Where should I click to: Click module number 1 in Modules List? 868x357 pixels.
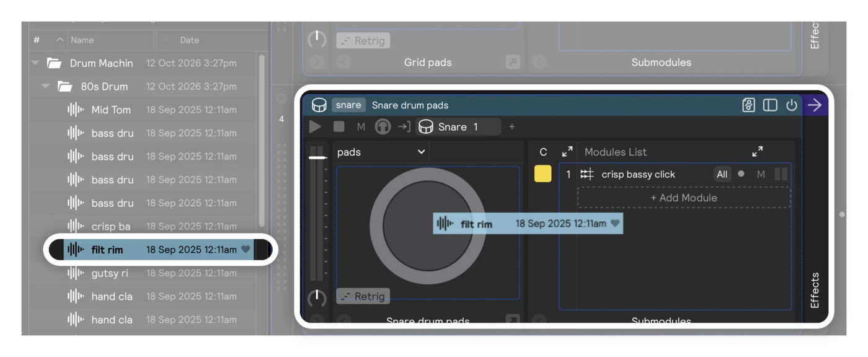pyautogui.click(x=568, y=174)
